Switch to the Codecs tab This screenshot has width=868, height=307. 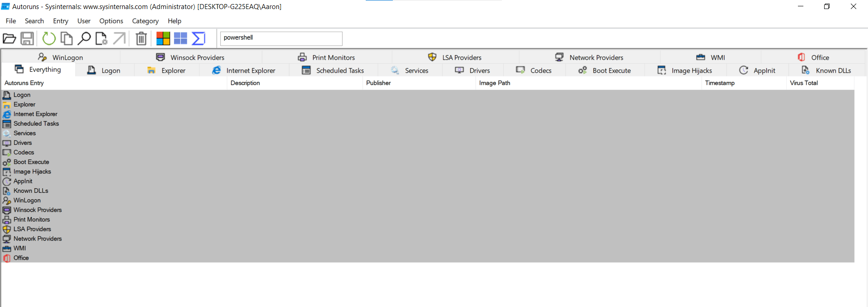[x=534, y=70]
